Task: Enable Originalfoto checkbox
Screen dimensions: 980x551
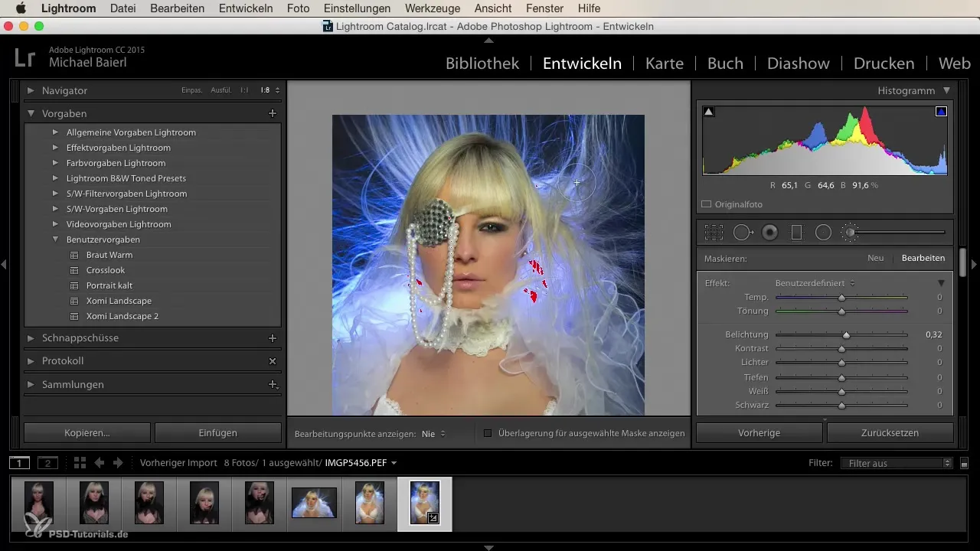Action: pyautogui.click(x=707, y=204)
